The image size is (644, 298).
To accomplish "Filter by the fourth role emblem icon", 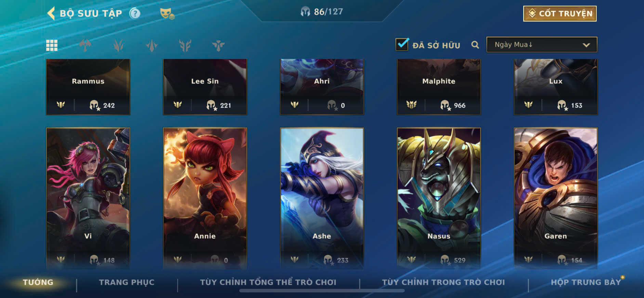I will tap(185, 45).
